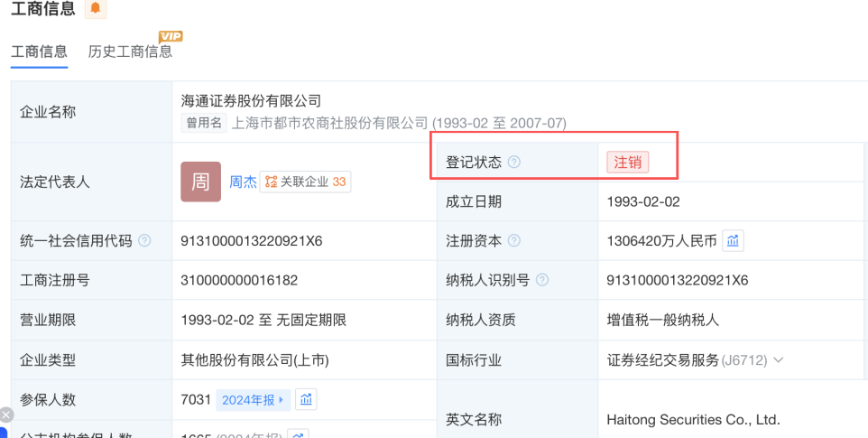Image resolution: width=868 pixels, height=438 pixels.
Task: Click the 工商注册号 label cell
Action: (x=92, y=280)
